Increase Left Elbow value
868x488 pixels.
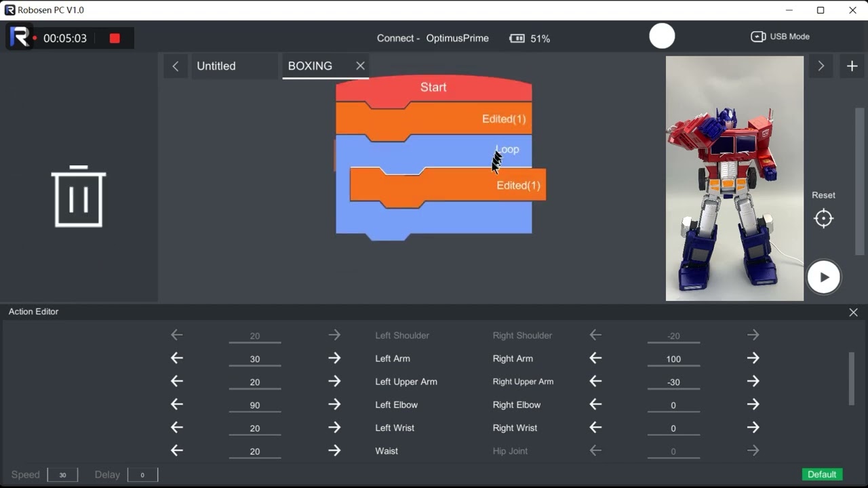coord(334,405)
